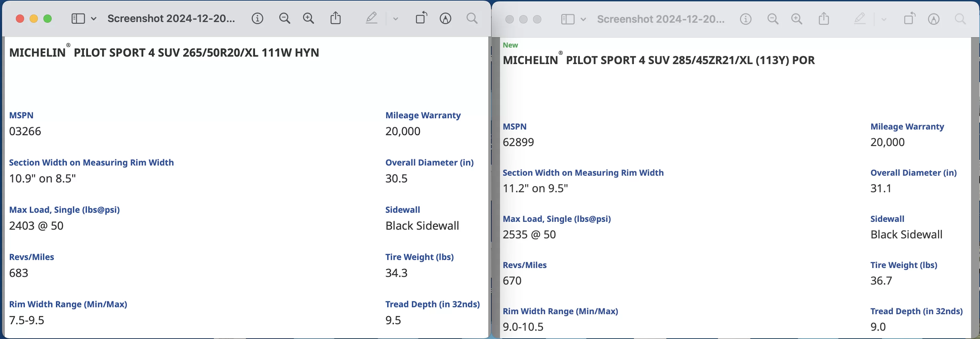Select MSPN value 62899

(518, 142)
